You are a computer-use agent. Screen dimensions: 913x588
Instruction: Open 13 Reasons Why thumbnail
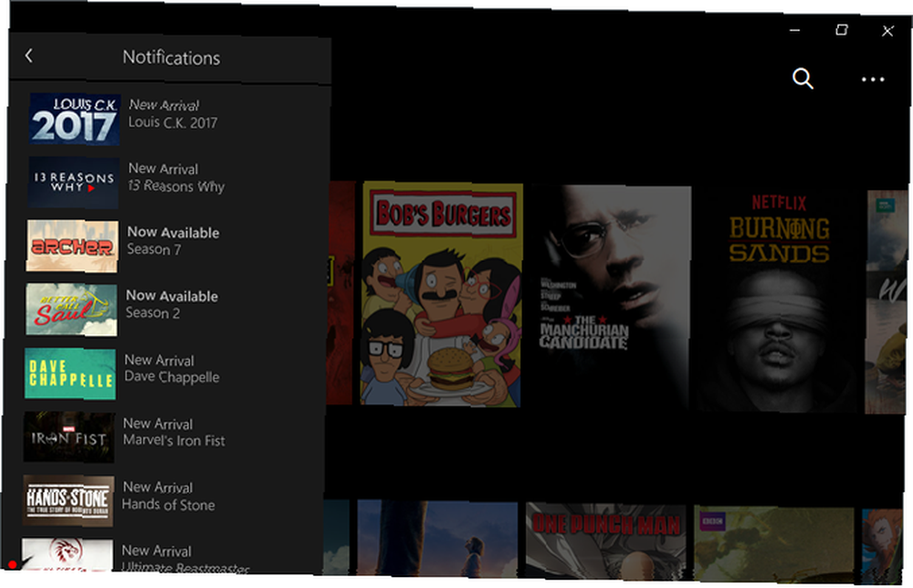pyautogui.click(x=74, y=183)
